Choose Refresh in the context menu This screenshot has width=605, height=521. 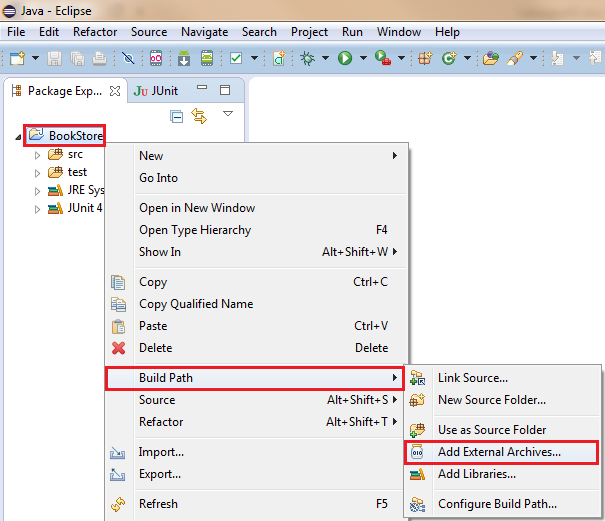click(x=256, y=504)
